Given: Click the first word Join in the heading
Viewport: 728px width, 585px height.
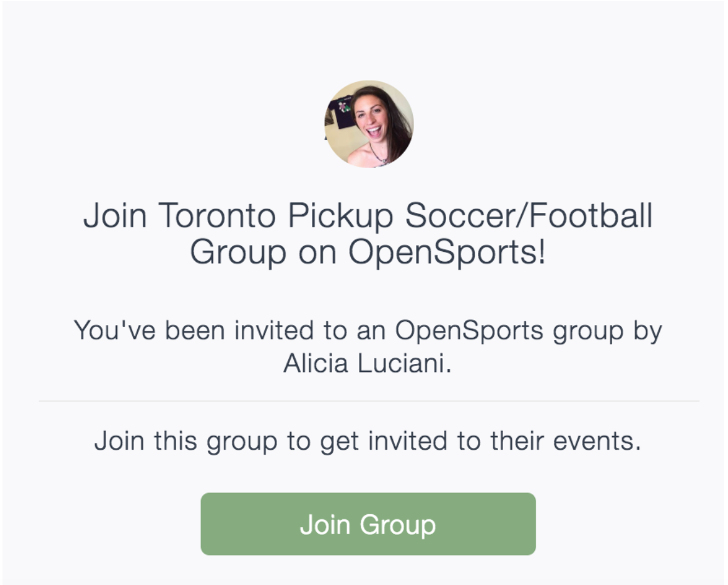Looking at the screenshot, I should [115, 216].
